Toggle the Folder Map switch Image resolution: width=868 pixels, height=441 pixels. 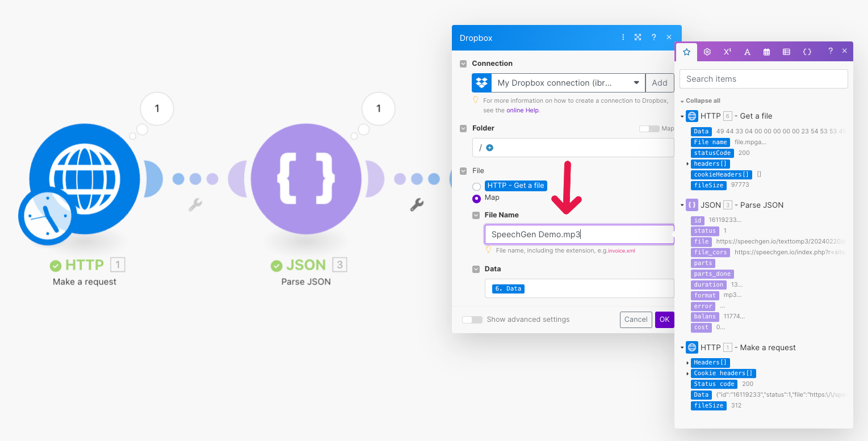(x=649, y=129)
